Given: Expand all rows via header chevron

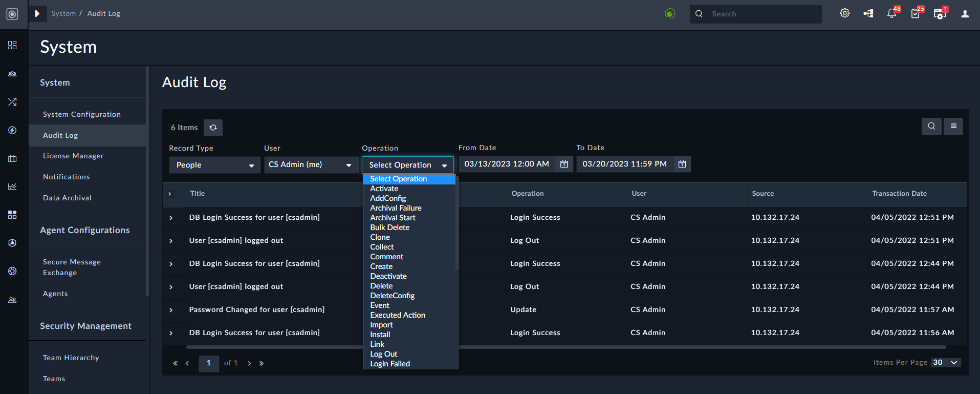Looking at the screenshot, I should [x=170, y=194].
